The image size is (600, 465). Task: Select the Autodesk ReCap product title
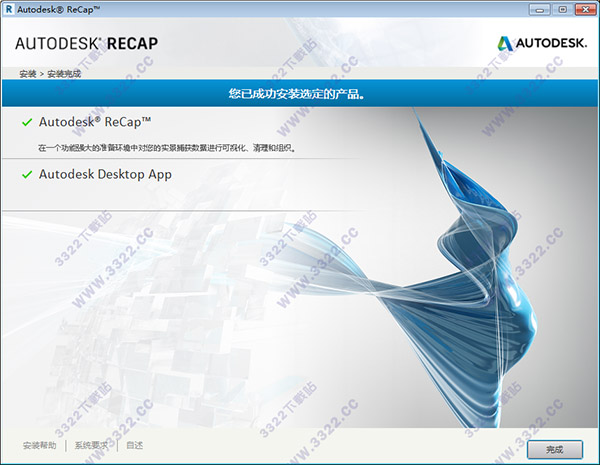pos(95,122)
